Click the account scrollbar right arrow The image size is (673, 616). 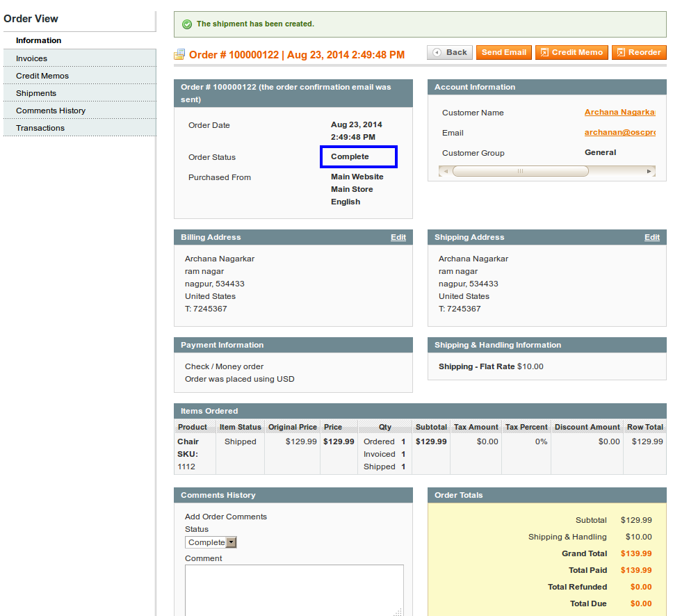click(x=650, y=171)
